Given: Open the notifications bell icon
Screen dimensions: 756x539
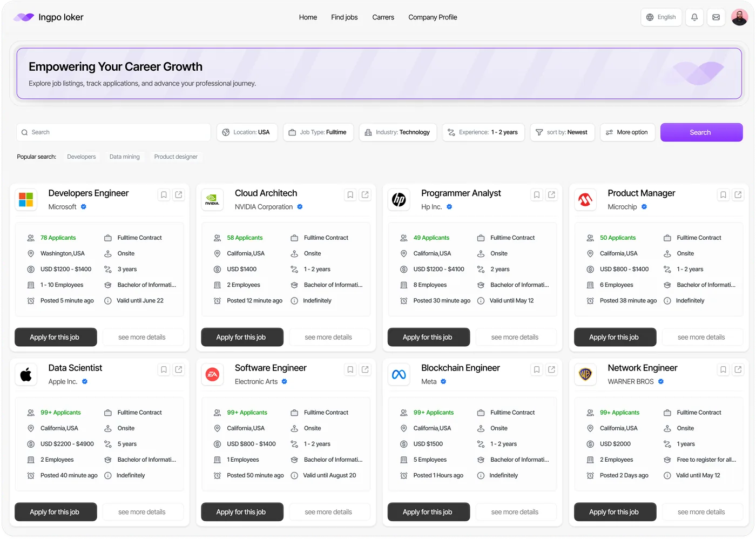Looking at the screenshot, I should click(694, 17).
